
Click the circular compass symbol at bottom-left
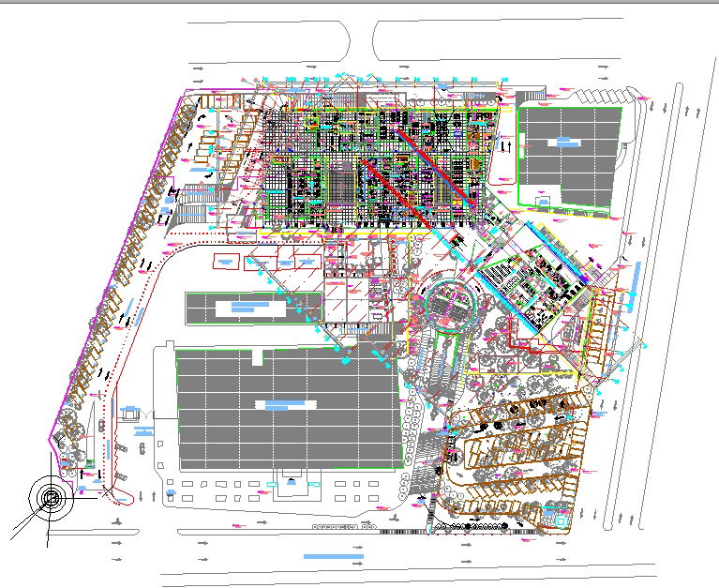tap(51, 497)
